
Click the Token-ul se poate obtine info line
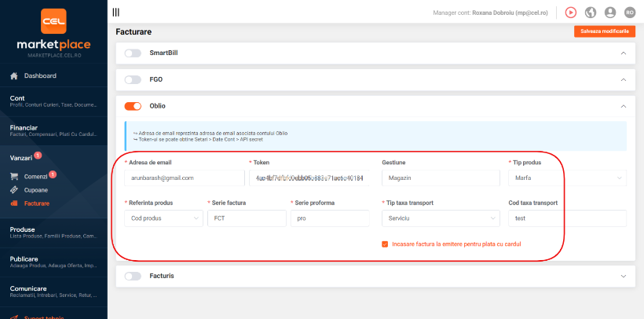pos(198,140)
